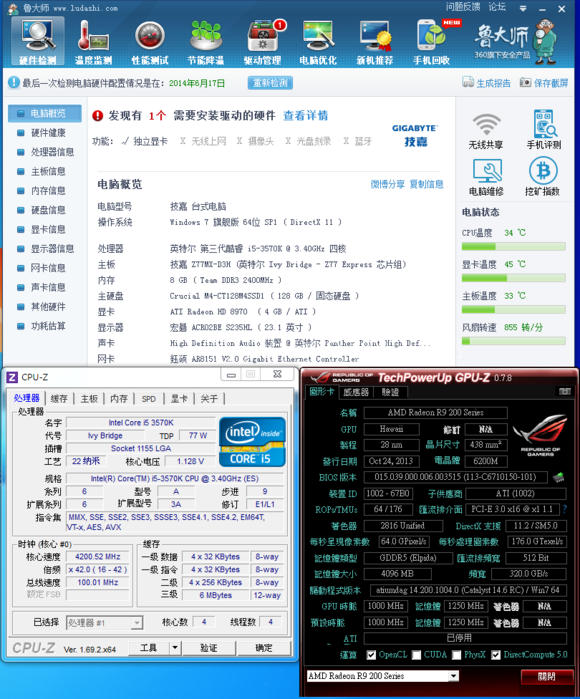Click the Ludashi mascot logo
This screenshot has width=580, height=699.
pos(545,41)
